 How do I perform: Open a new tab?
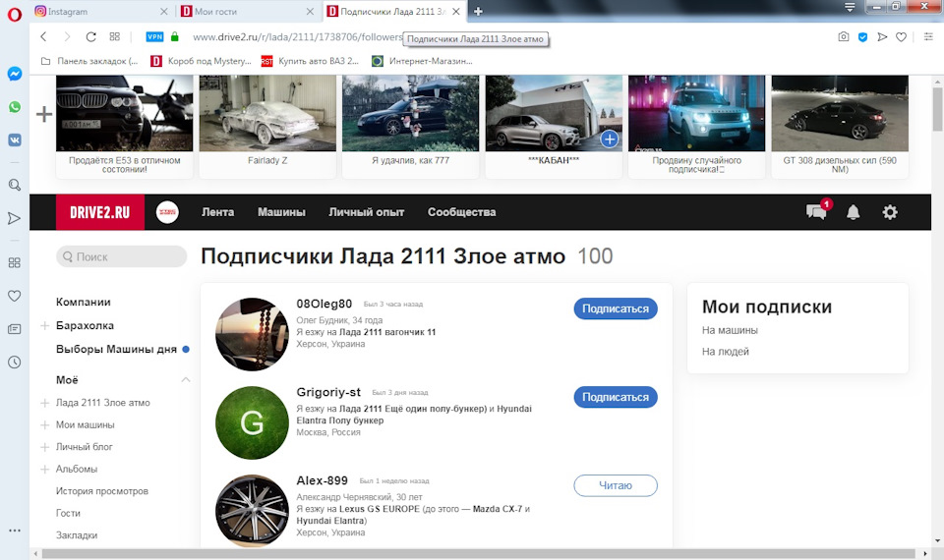point(478,11)
